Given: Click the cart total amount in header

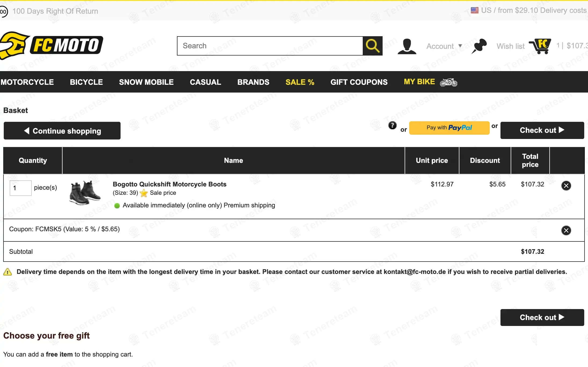Looking at the screenshot, I should 577,46.
